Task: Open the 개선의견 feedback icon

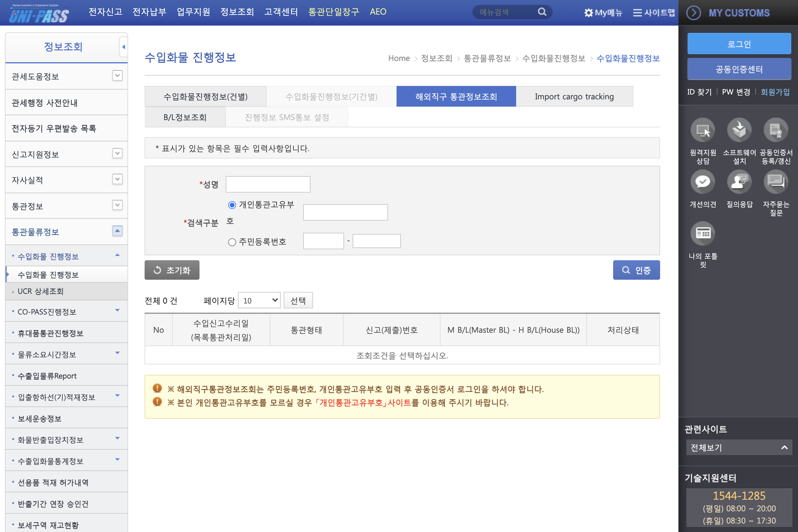Action: [x=703, y=182]
